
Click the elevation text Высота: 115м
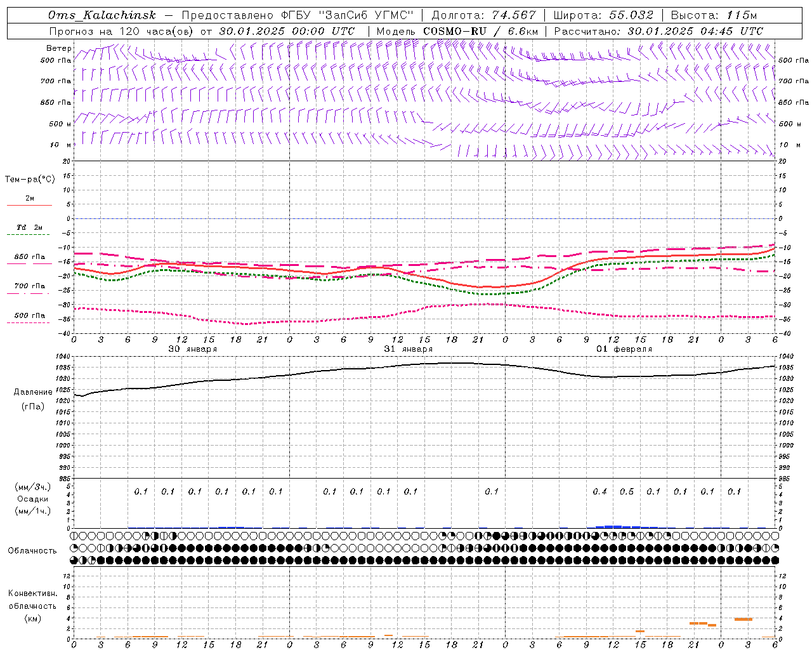point(714,15)
